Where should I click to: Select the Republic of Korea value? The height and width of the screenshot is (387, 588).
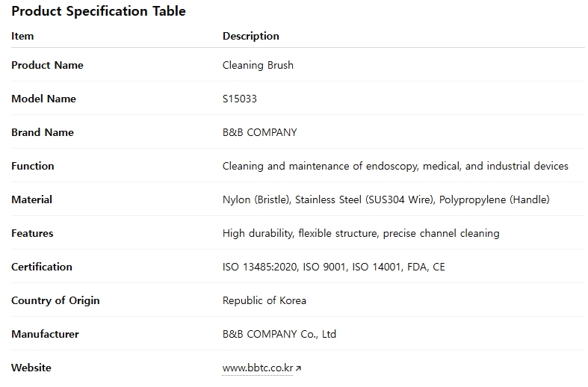tap(264, 300)
